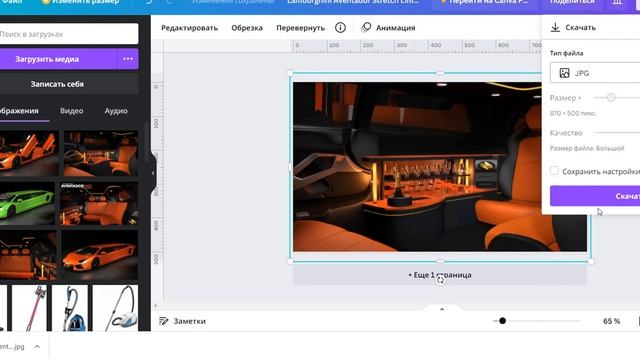
Task: Click Перевернуть flip option
Action: tap(300, 28)
